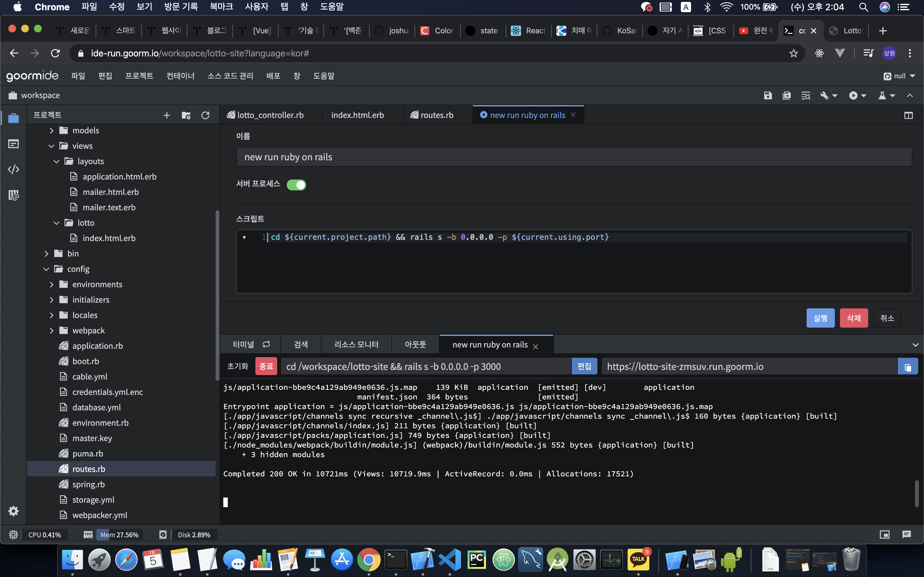The height and width of the screenshot is (577, 924).
Task: Click the red 종료 button
Action: tap(266, 367)
